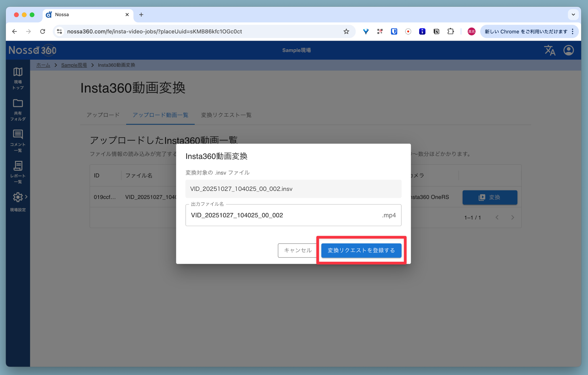Click 変換リクエストを登録する button
Image resolution: width=588 pixels, height=375 pixels.
click(x=361, y=250)
